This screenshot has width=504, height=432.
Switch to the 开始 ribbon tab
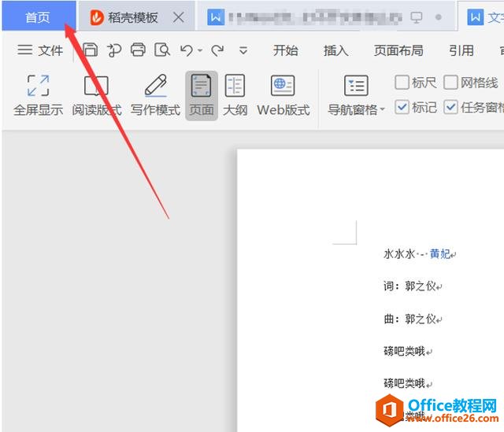tap(285, 50)
